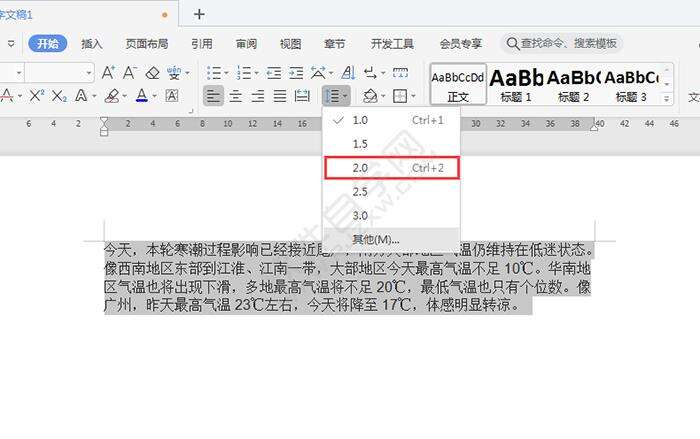The width and height of the screenshot is (700, 439).
Task: Click the sort icon
Action: pyautogui.click(x=348, y=72)
